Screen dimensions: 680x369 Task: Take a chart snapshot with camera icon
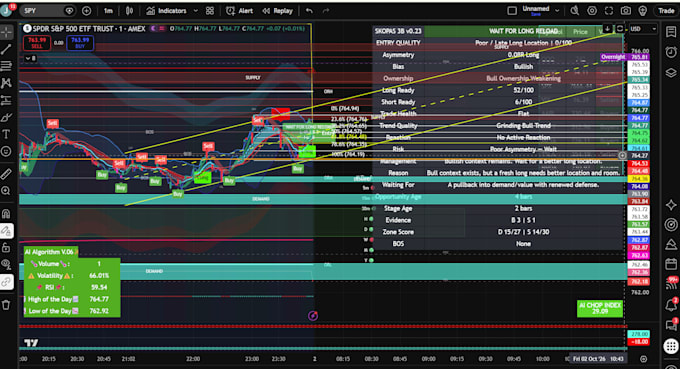click(626, 10)
